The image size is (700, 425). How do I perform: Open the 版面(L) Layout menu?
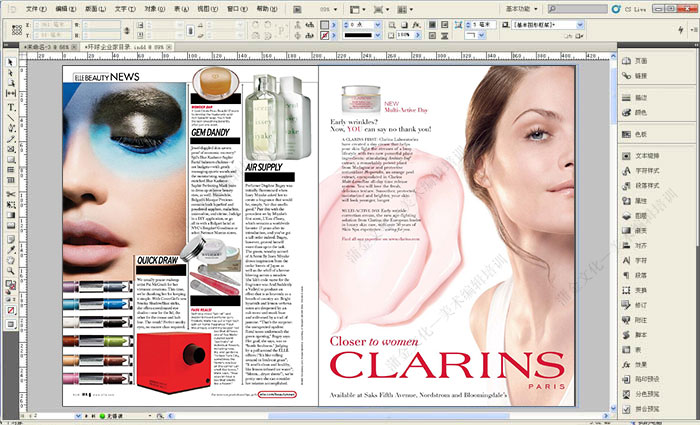(x=95, y=9)
